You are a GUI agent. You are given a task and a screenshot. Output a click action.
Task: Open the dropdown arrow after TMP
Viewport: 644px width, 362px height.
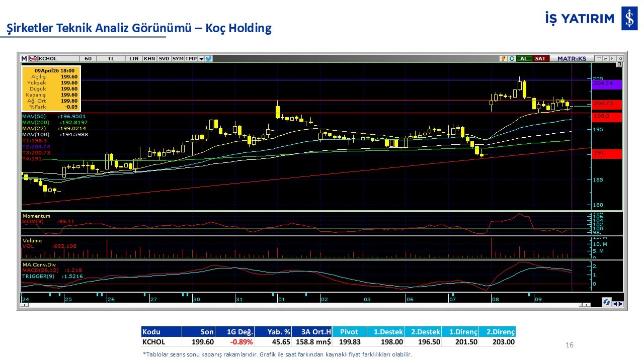[x=201, y=58]
